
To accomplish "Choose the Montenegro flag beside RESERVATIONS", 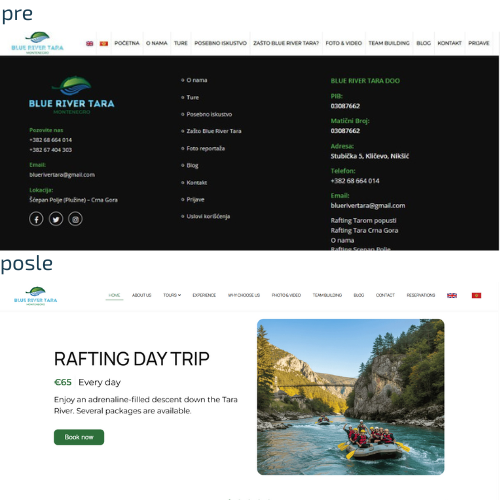I will click(476, 295).
